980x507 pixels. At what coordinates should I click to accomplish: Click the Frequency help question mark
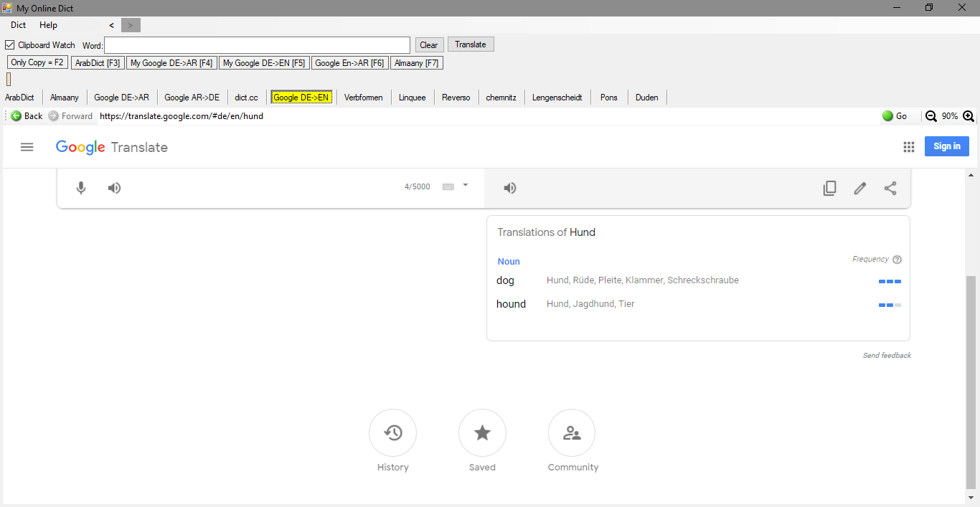point(897,260)
